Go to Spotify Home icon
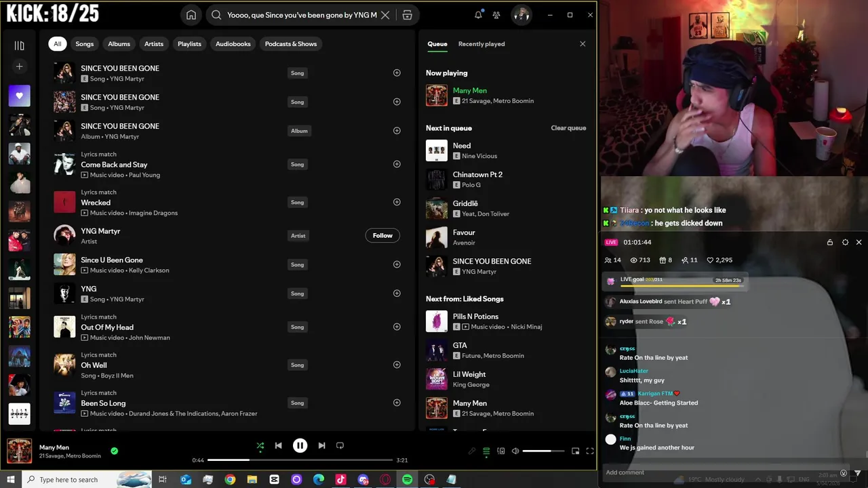 pyautogui.click(x=191, y=15)
